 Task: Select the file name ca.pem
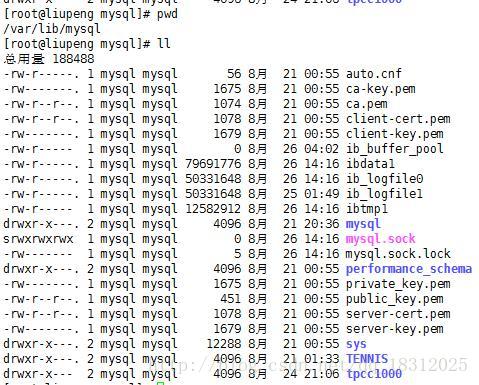click(367, 104)
